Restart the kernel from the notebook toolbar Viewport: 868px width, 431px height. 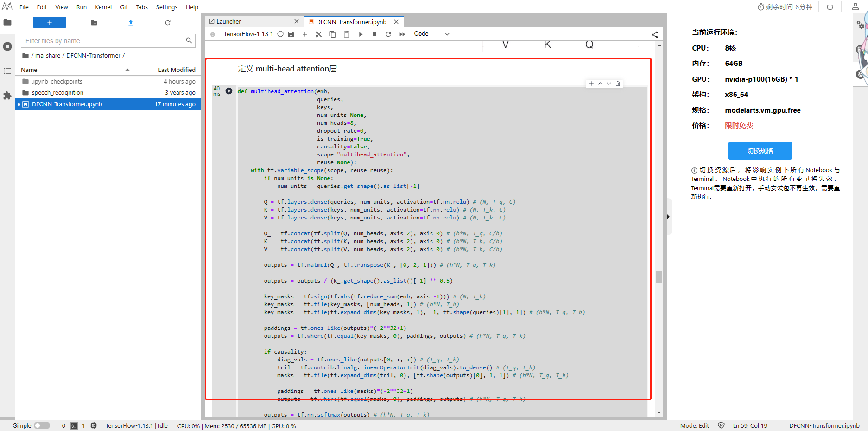click(x=388, y=34)
